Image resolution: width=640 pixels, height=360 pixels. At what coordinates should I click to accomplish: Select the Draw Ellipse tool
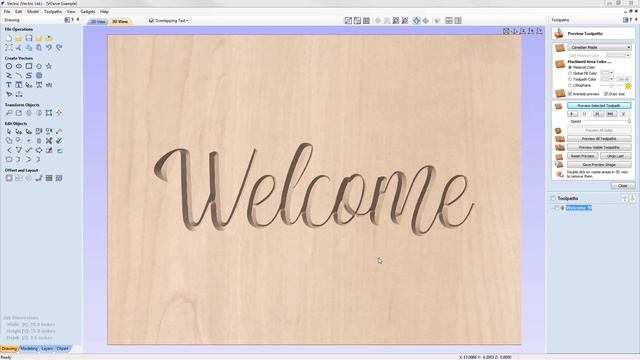click(19, 66)
